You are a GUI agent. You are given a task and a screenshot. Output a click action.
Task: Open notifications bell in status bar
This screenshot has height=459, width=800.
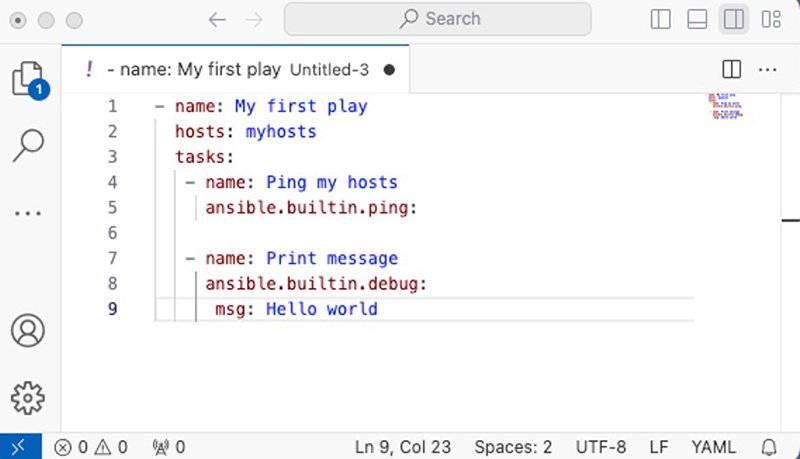pyautogui.click(x=769, y=447)
